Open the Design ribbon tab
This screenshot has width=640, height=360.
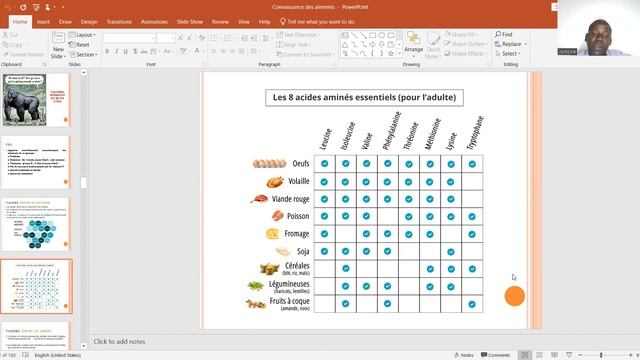pos(89,22)
